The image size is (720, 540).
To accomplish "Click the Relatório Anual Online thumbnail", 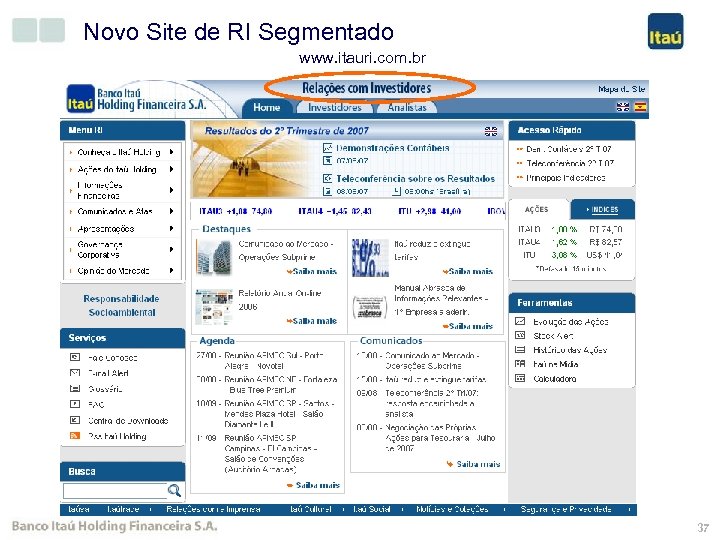I will point(214,307).
